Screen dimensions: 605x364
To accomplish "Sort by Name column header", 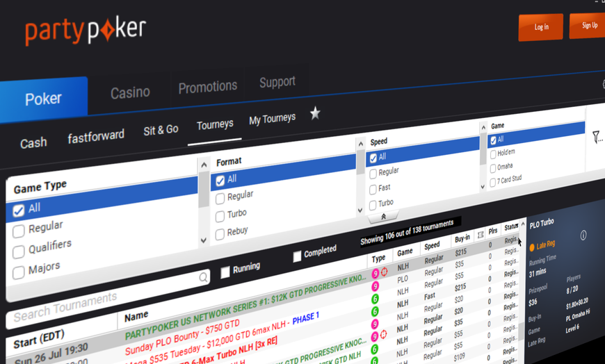I will point(136,317).
